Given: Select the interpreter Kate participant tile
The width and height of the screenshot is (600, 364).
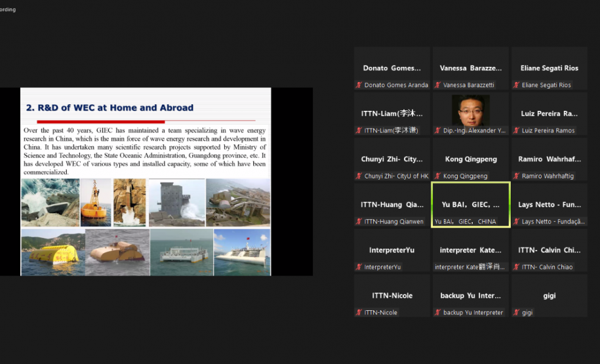Looking at the screenshot, I should pyautogui.click(x=470, y=250).
